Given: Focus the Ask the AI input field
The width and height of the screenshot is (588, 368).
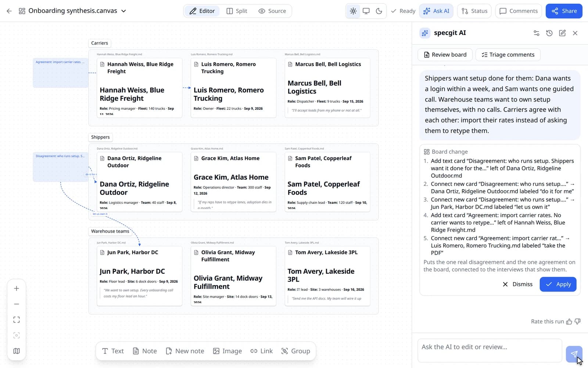Looking at the screenshot, I should point(490,351).
